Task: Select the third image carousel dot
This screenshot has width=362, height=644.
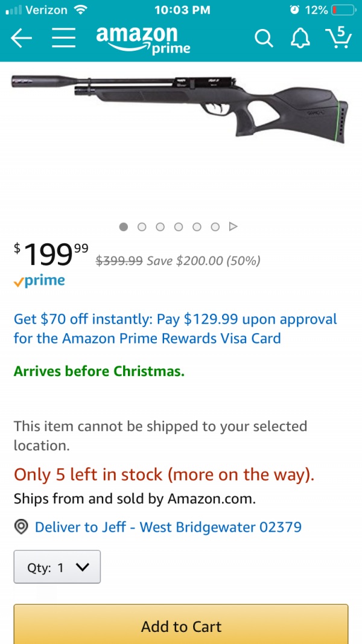Action: (160, 227)
